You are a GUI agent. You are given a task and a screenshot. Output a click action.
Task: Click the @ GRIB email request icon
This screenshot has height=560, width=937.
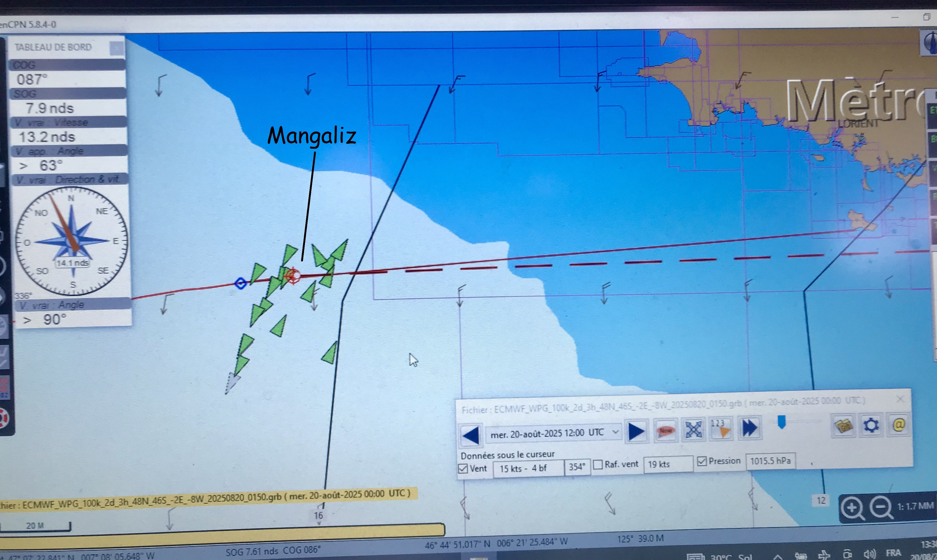coord(898,425)
